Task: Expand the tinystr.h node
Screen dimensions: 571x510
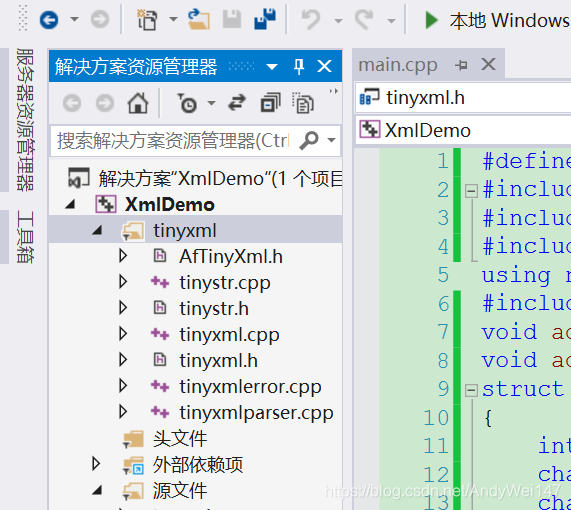Action: pyautogui.click(x=123, y=308)
